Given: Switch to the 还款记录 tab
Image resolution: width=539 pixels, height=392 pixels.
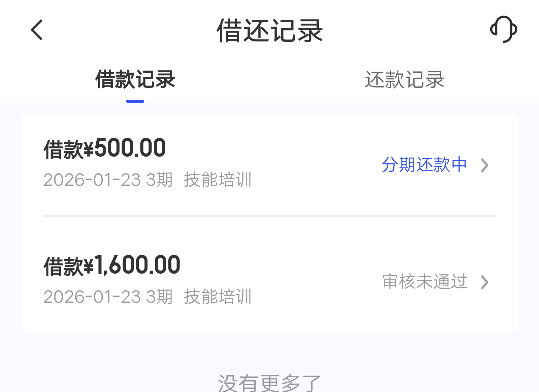Looking at the screenshot, I should tap(404, 80).
